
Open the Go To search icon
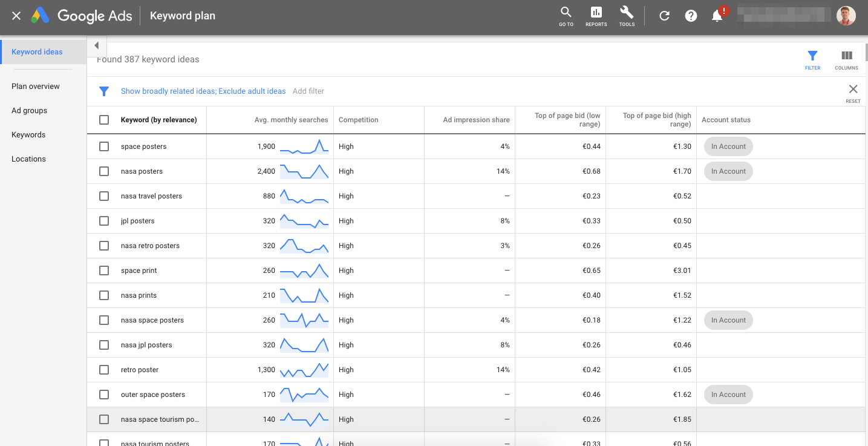[x=566, y=16]
